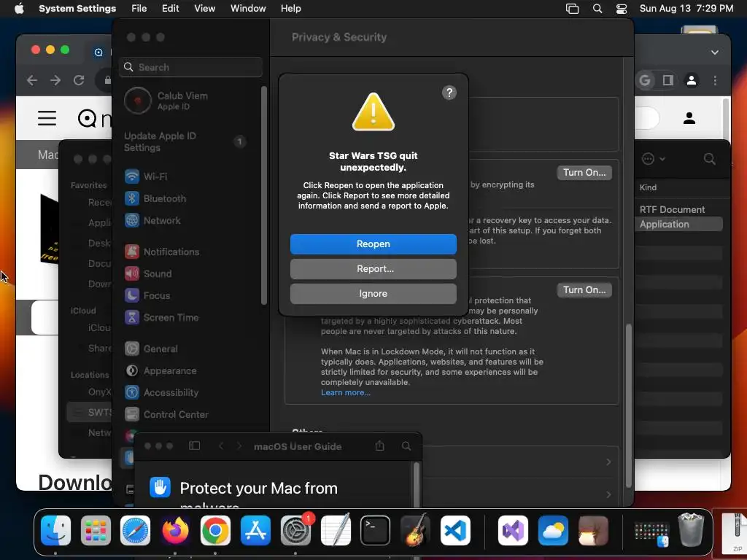Click Turn On... for Lockdown Mode
This screenshot has width=747, height=560.
584,290
